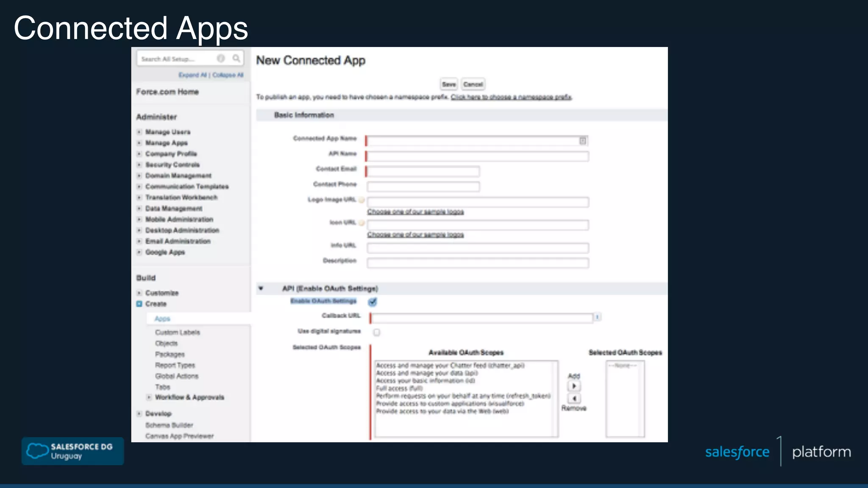Click the help icon in search box
The image size is (868, 488).
(x=221, y=58)
